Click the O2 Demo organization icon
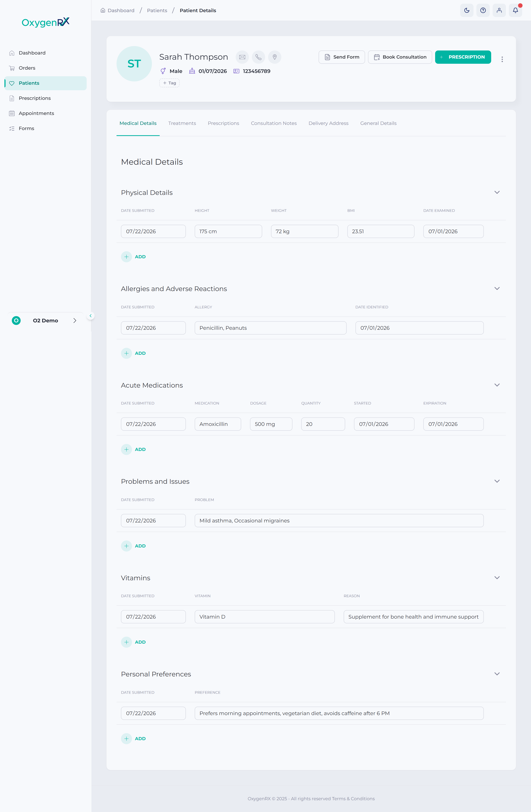The height and width of the screenshot is (812, 531). [x=16, y=320]
